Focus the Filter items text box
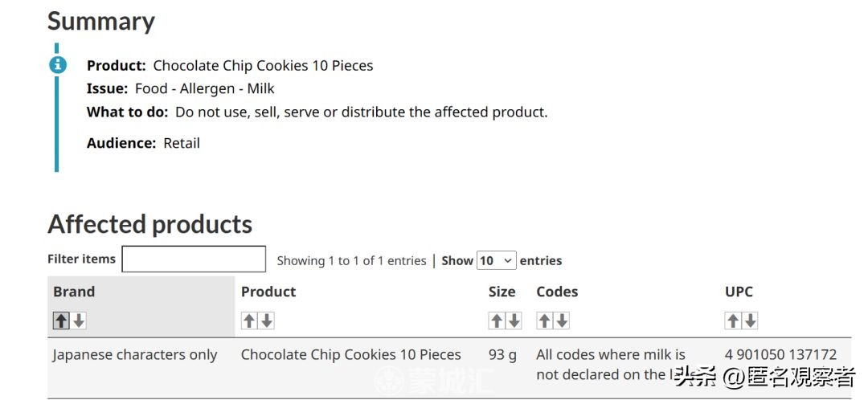This screenshot has height=400, width=868. [x=194, y=259]
